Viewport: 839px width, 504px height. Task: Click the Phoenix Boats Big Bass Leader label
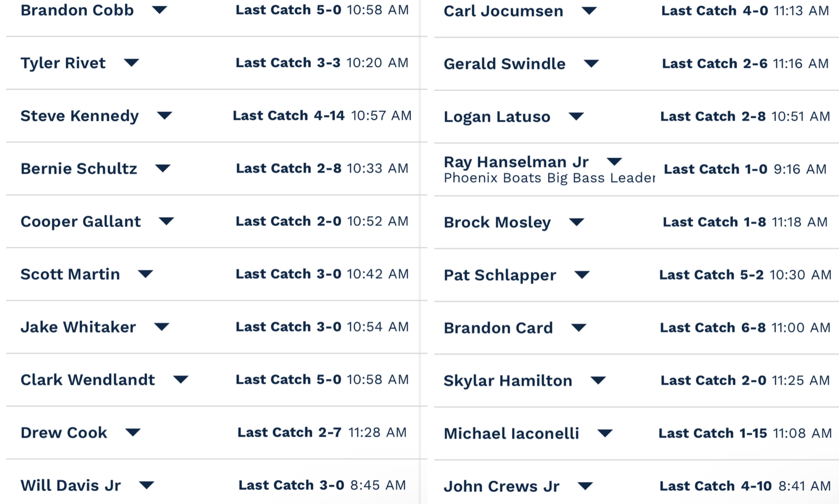549,178
